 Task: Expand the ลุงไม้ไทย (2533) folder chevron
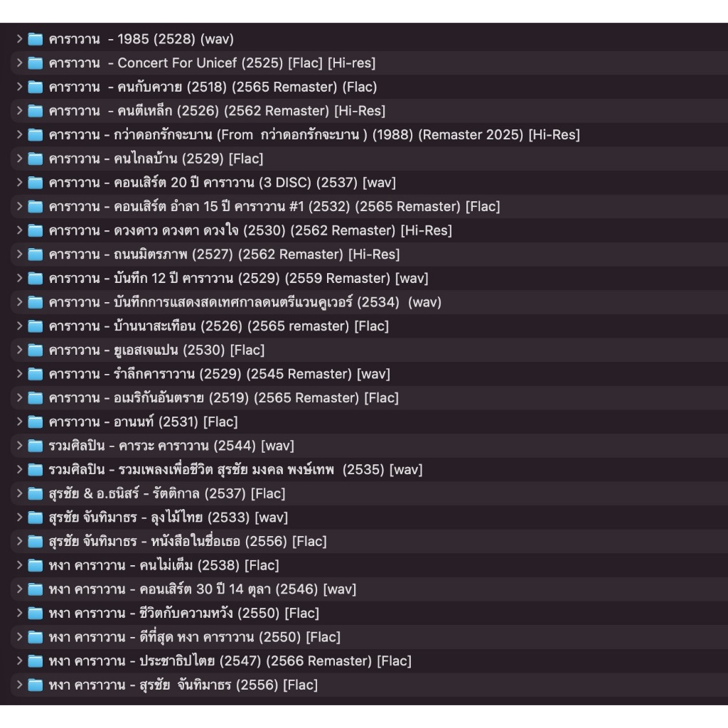coord(19,518)
